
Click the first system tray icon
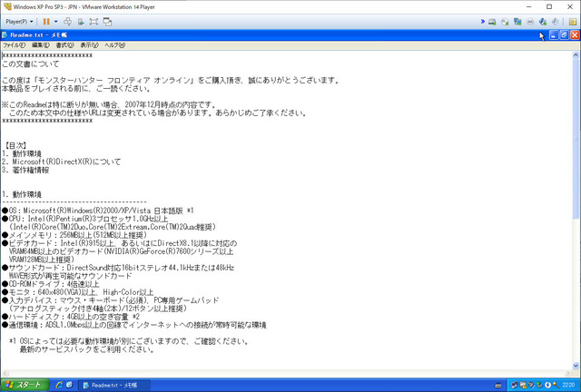(515, 386)
